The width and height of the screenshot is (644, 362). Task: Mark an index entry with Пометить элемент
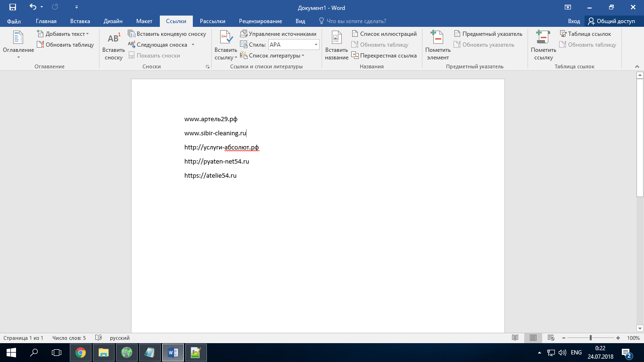[438, 46]
